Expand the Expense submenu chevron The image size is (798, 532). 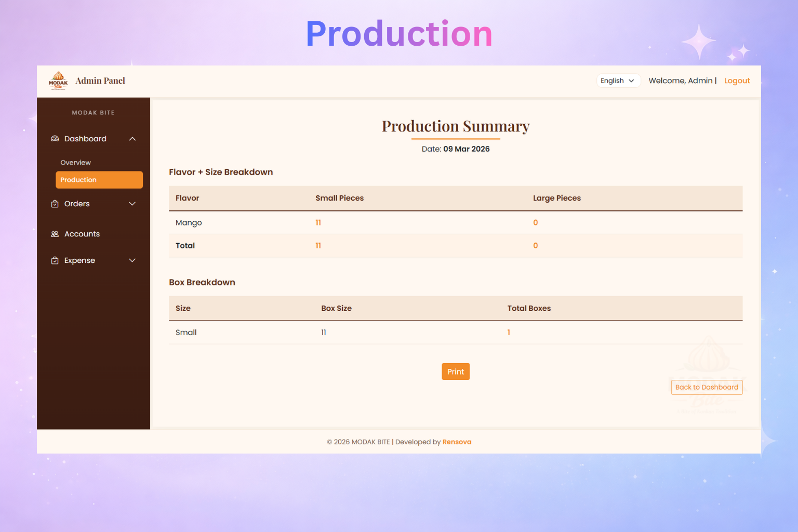coord(132,260)
